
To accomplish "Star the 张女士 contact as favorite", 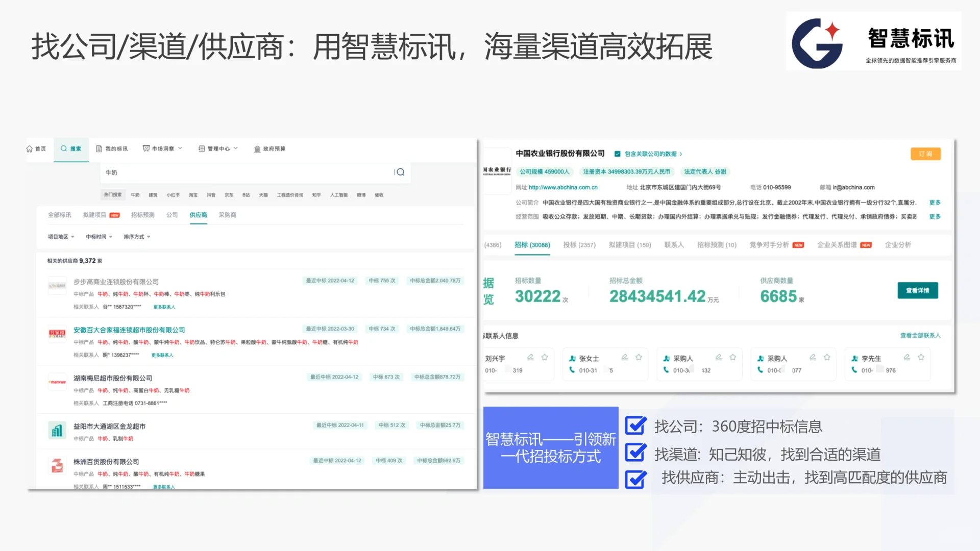I will [639, 357].
